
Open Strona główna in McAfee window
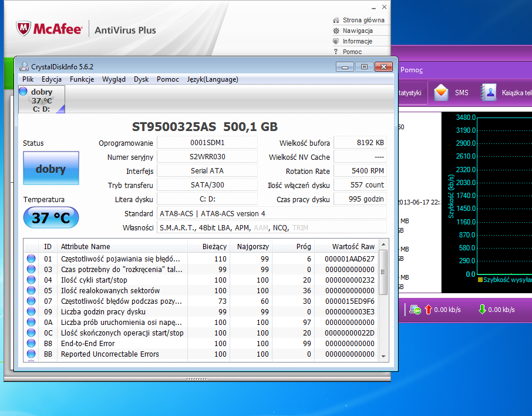[363, 20]
